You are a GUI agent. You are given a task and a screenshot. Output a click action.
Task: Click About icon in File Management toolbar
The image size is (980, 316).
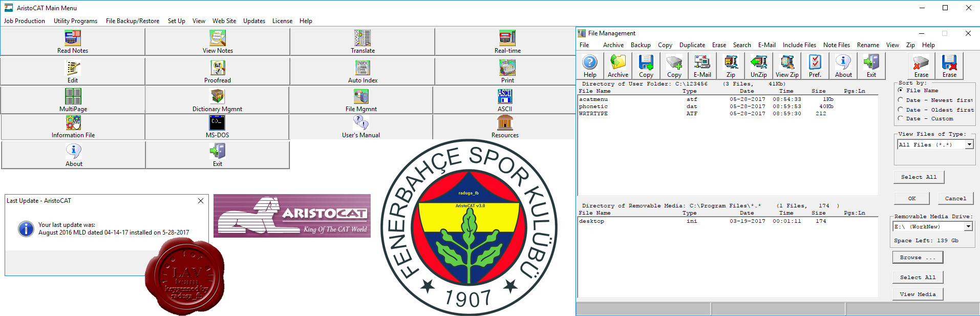843,66
